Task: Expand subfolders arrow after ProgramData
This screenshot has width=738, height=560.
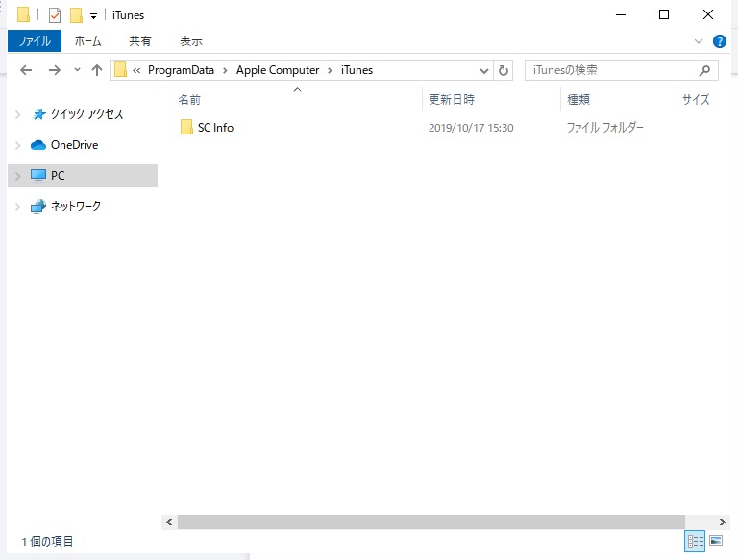Action: click(x=225, y=70)
